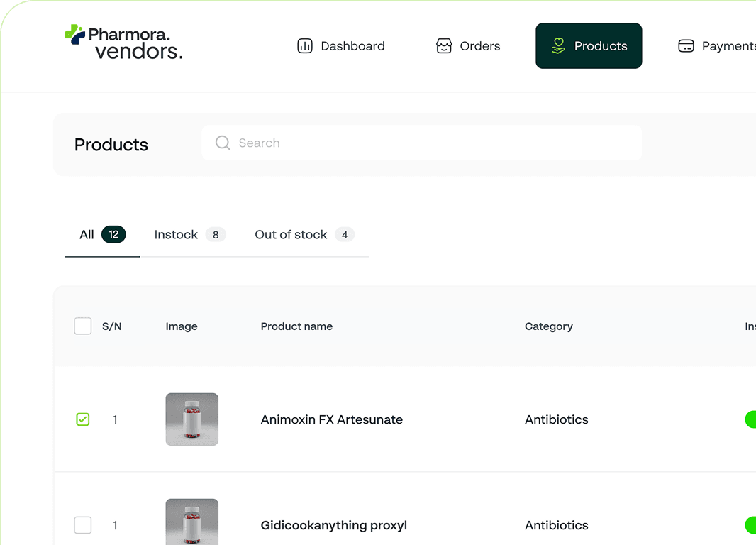Click the Dashboard bar chart icon
Screen dimensions: 756x545
coord(304,46)
